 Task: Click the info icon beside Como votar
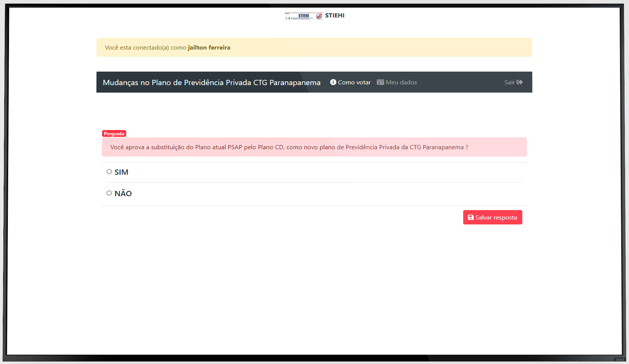point(333,82)
